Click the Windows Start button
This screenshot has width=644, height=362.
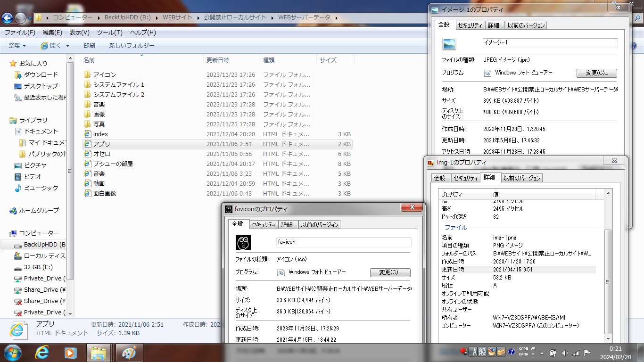pyautogui.click(x=13, y=352)
